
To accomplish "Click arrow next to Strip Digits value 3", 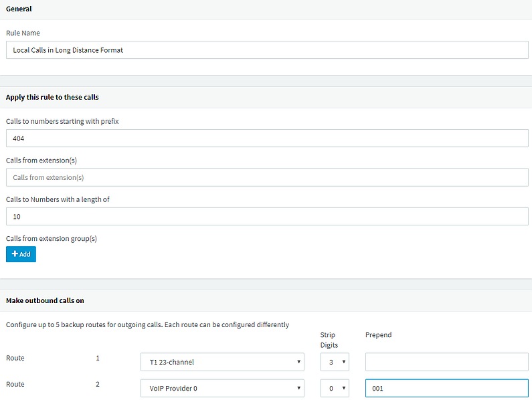I will click(x=344, y=362).
